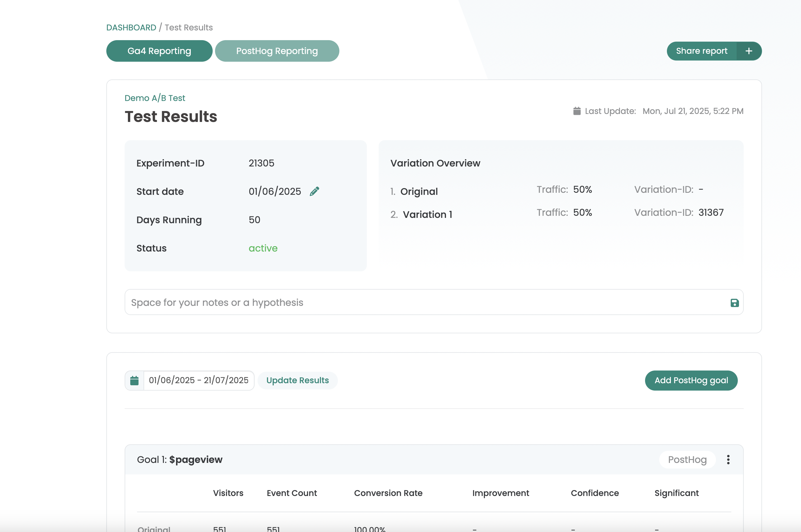Switch to the PostHog Reporting tab
The width and height of the screenshot is (801, 532).
tap(277, 51)
